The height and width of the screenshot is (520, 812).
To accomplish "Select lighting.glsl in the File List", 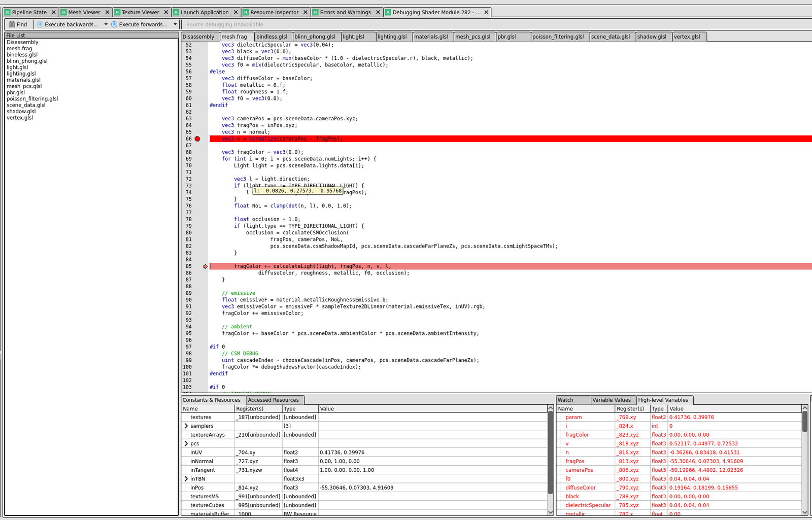I will click(21, 74).
